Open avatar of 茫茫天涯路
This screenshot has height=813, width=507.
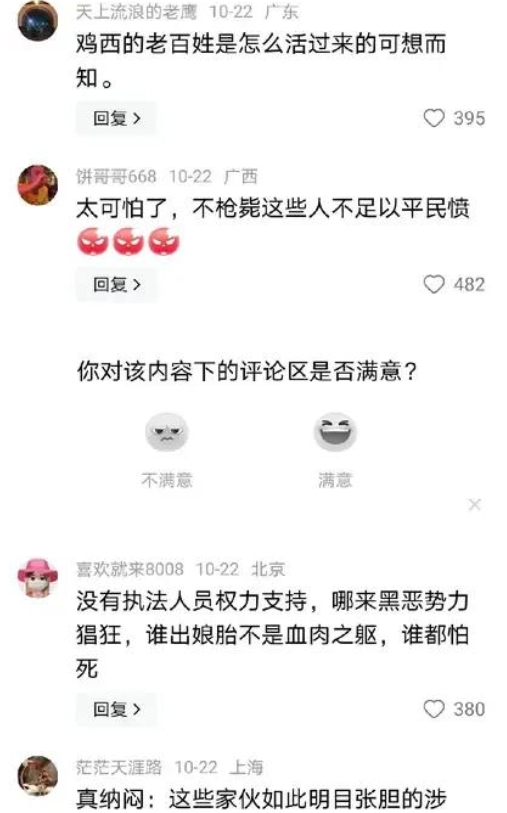(x=38, y=776)
